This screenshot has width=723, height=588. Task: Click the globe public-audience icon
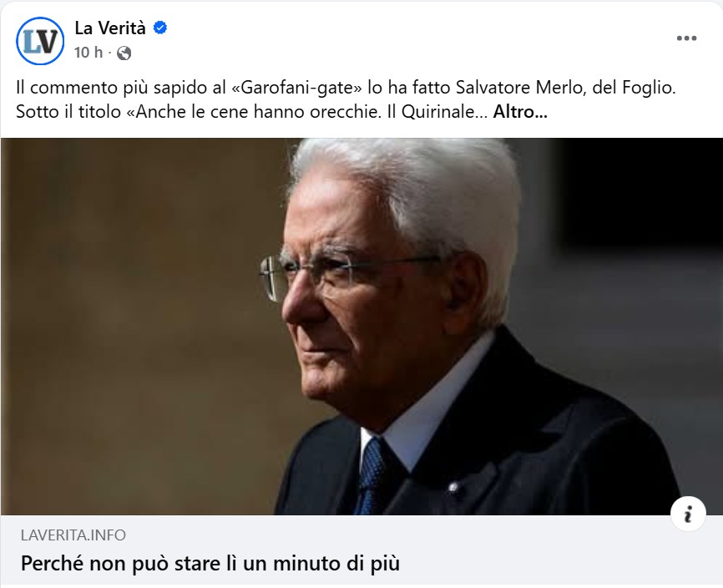click(124, 53)
